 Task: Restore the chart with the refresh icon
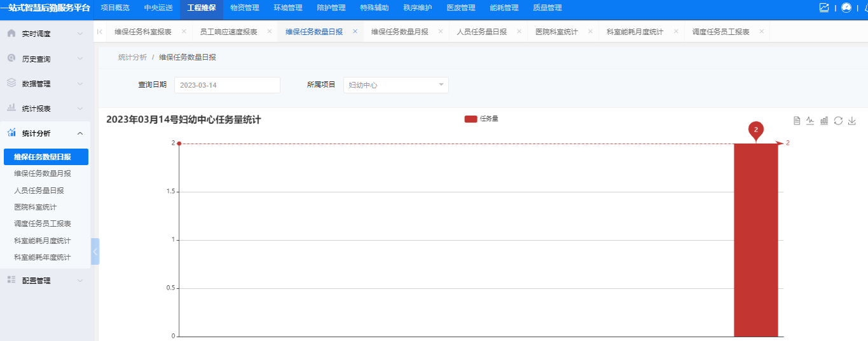tap(838, 121)
